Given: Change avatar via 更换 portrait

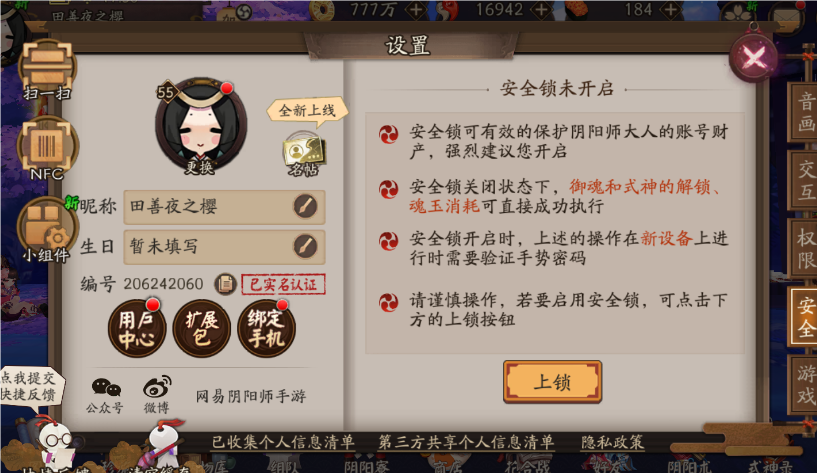Looking at the screenshot, I should 201,126.
